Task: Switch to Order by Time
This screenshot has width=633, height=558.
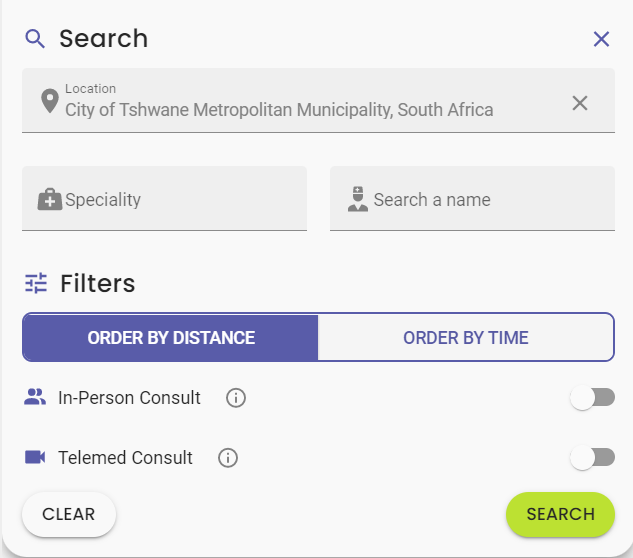Action: (465, 338)
